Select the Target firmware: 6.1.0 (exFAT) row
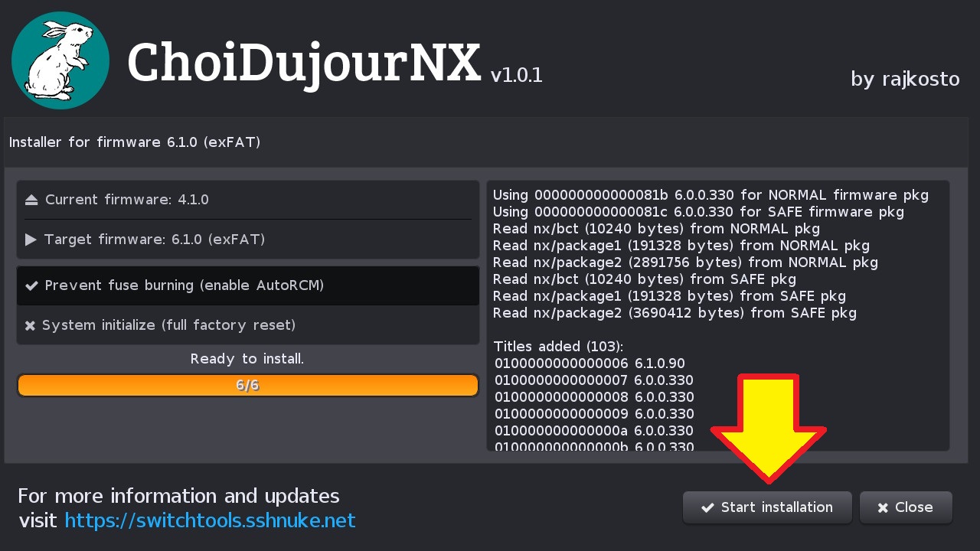The height and width of the screenshot is (551, 980). click(x=248, y=240)
